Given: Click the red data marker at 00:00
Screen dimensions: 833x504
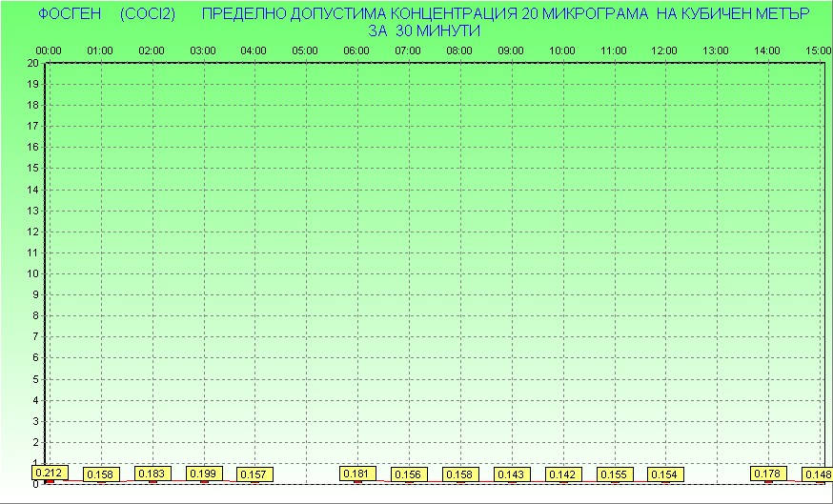Looking at the screenshot, I should click(x=50, y=482).
